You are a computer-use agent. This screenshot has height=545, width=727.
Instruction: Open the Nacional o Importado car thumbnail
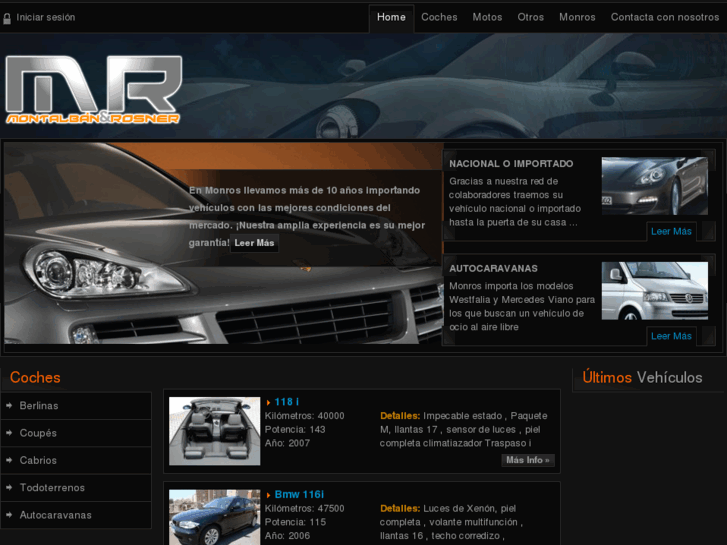pos(655,186)
